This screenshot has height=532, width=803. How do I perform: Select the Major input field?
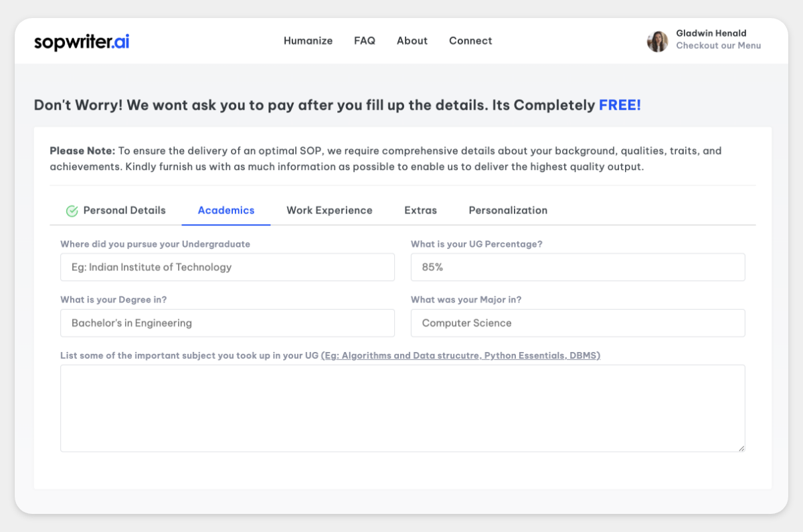coord(578,323)
